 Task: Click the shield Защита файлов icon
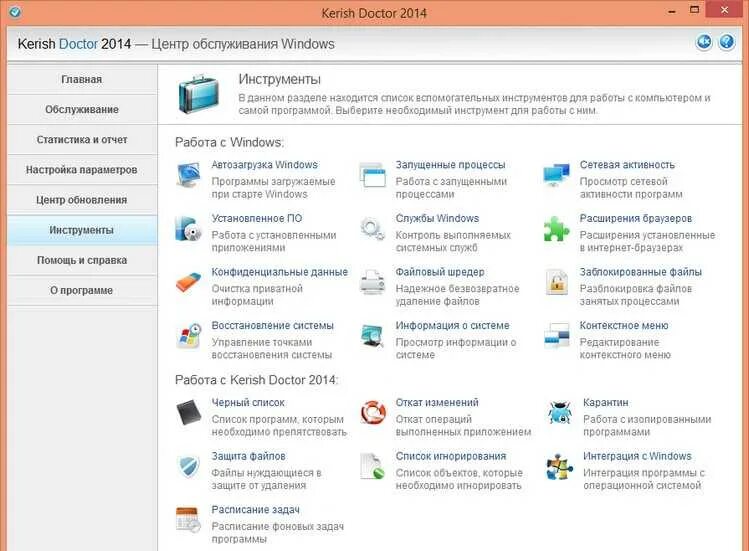[188, 466]
